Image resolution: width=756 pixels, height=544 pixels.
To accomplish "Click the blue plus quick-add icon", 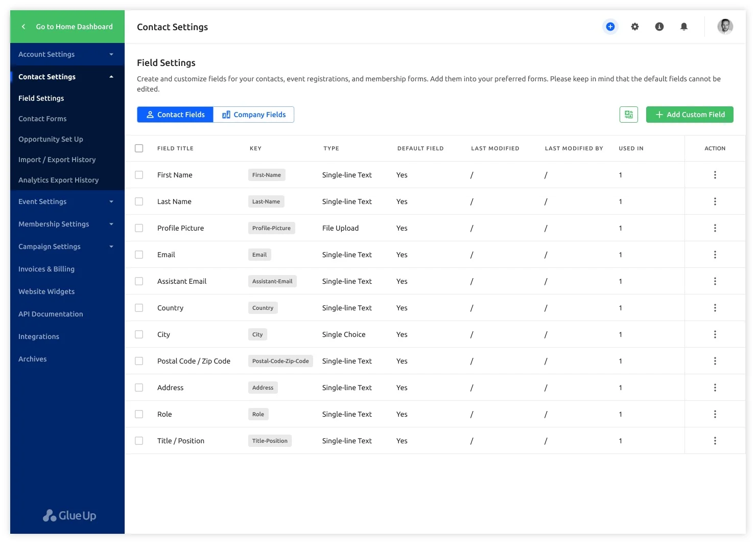I will coord(610,27).
